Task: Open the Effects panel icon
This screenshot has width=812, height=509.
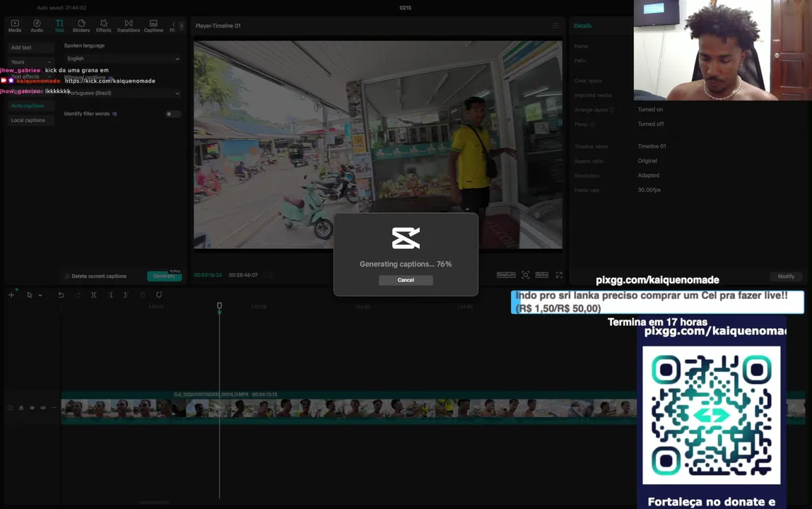Action: (x=104, y=26)
